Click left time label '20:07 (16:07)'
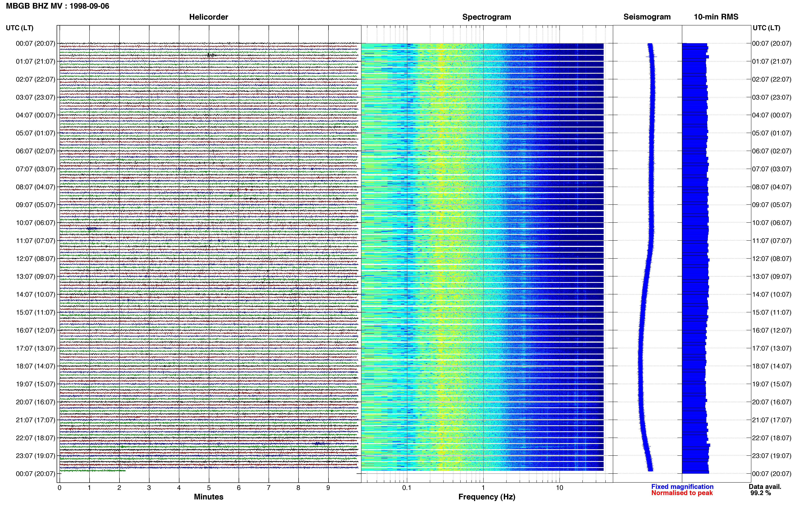 pos(36,402)
